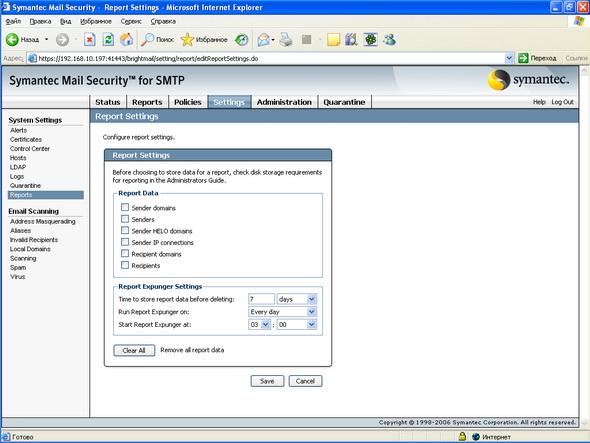Open Control Center sidebar link
This screenshot has width=590, height=443.
30,149
